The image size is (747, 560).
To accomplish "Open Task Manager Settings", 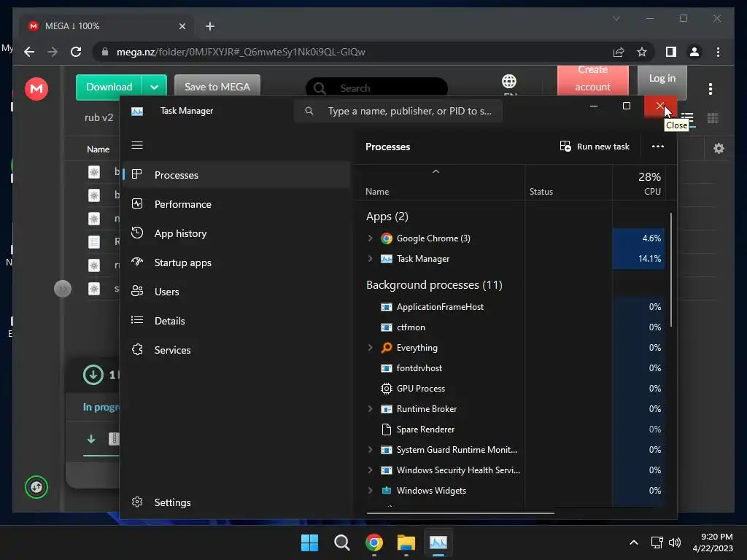I will [x=237, y=502].
